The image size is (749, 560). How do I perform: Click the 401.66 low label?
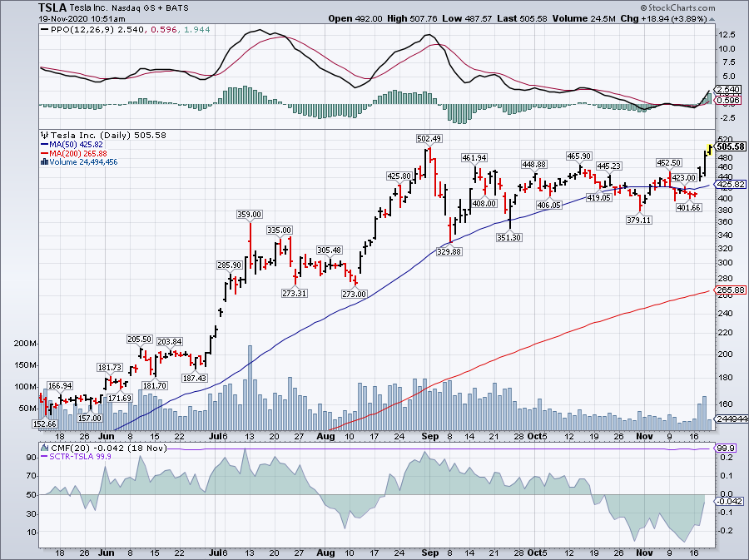point(689,208)
